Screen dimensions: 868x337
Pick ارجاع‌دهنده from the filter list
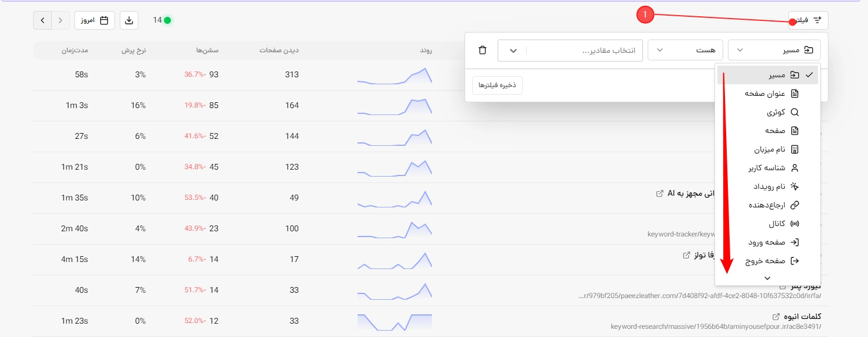pyautogui.click(x=767, y=205)
